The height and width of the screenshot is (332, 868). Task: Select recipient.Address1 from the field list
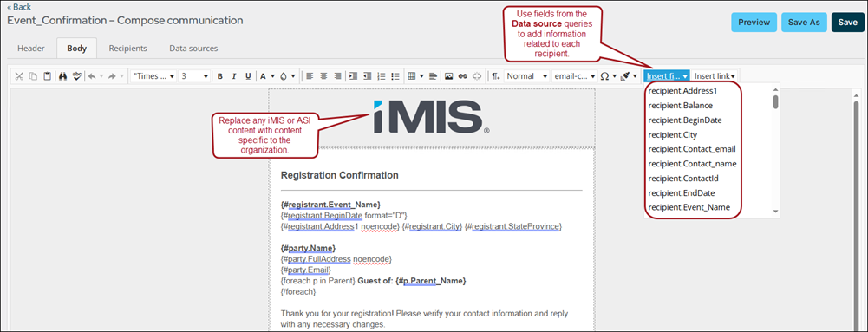[x=682, y=91]
